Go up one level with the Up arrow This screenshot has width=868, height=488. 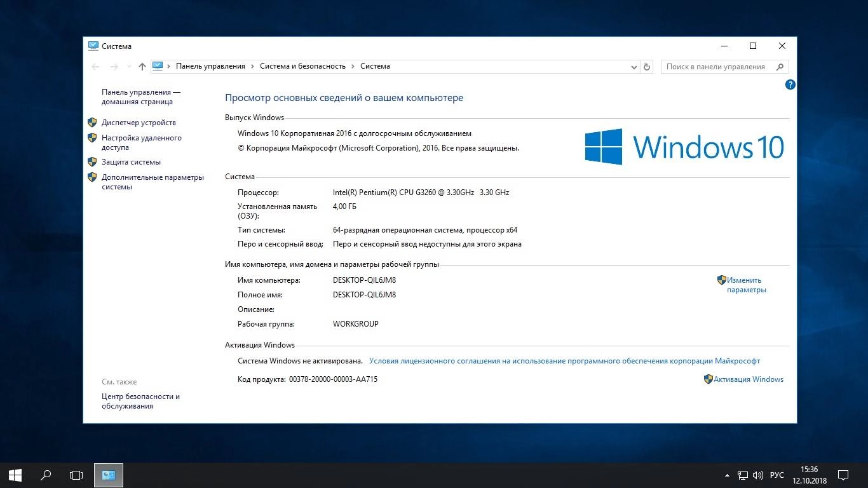(142, 66)
